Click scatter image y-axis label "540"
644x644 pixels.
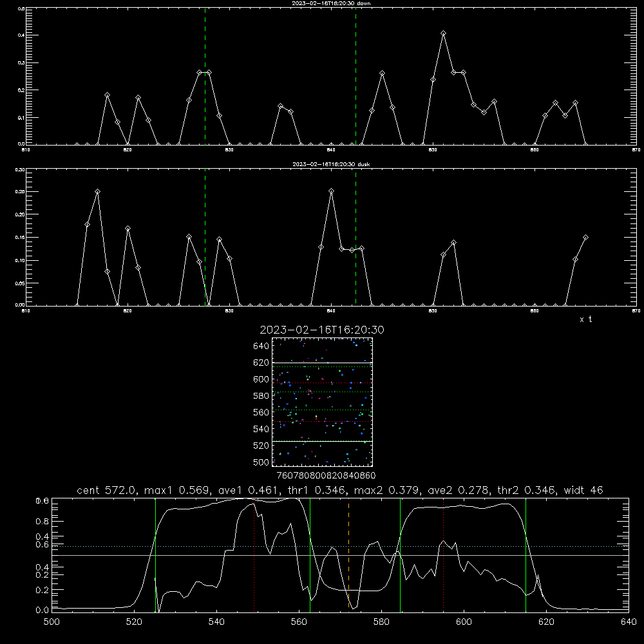tap(261, 429)
